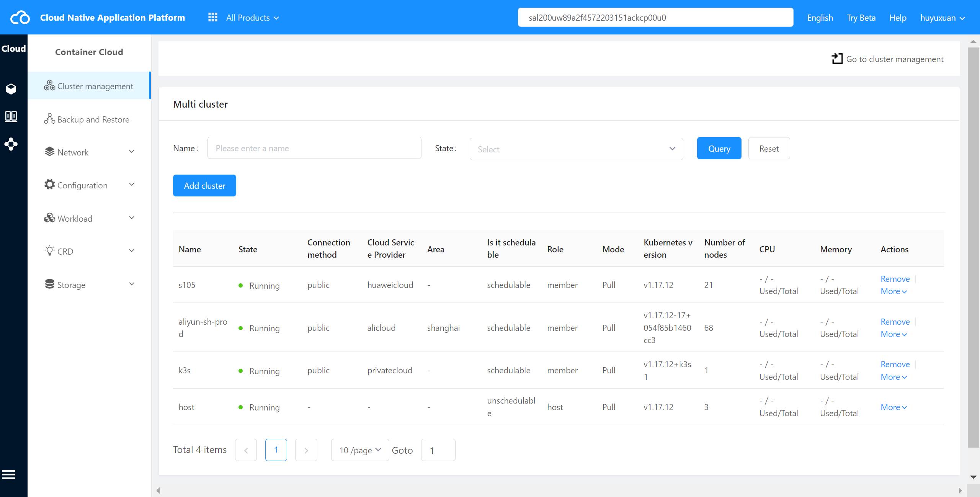Viewport: 980px width, 497px height.
Task: Open the Workload menu item
Action: pos(89,219)
